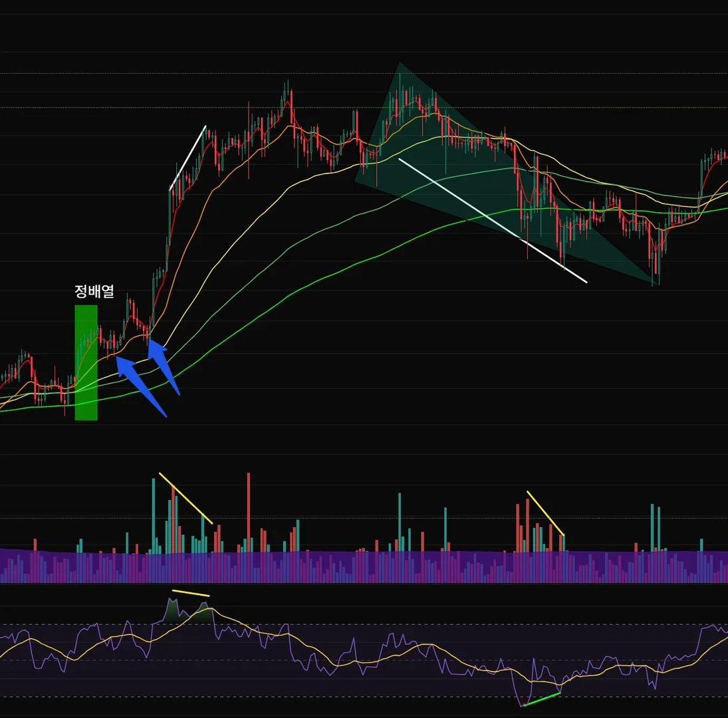This screenshot has height=718, width=728.
Task: Click the tallest teal volume bar on left
Action: pos(154,516)
